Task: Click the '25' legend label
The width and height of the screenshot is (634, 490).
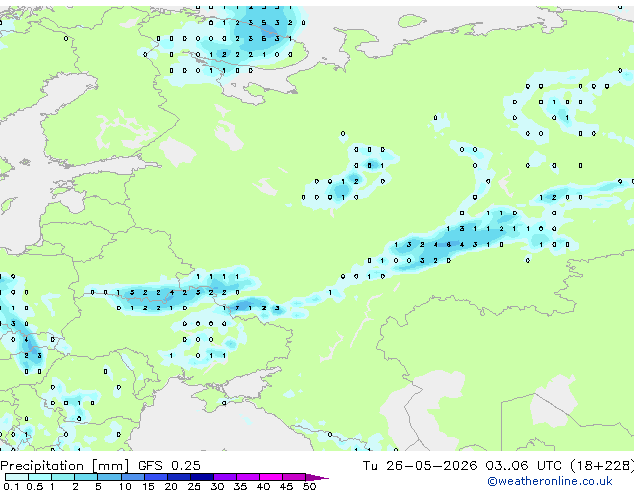Action: point(194,486)
